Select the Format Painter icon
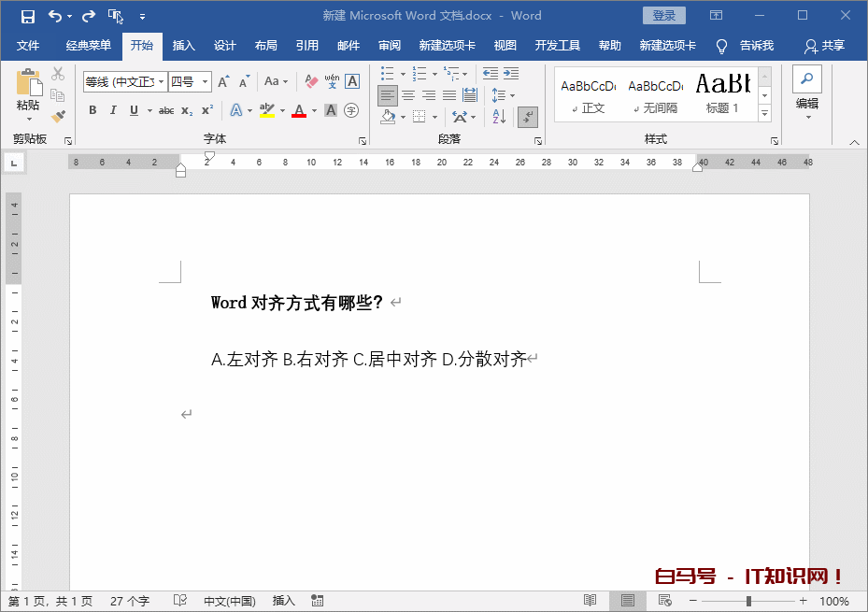 coord(59,116)
